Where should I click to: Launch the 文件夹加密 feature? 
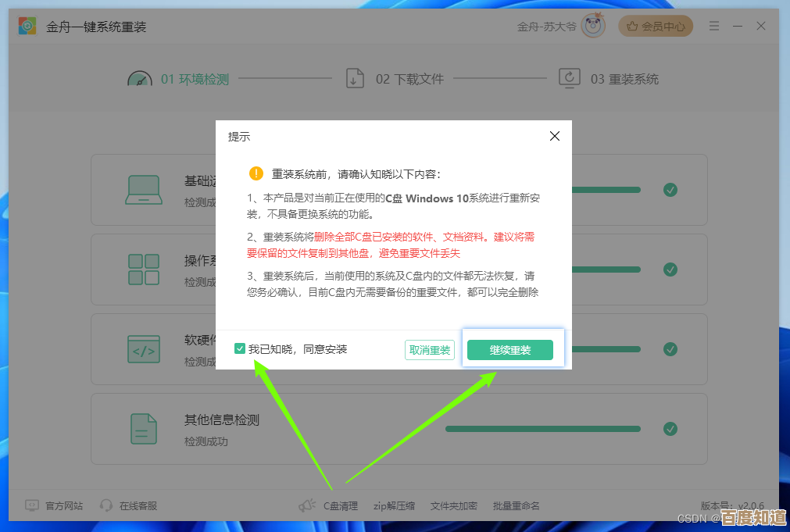[x=456, y=505]
